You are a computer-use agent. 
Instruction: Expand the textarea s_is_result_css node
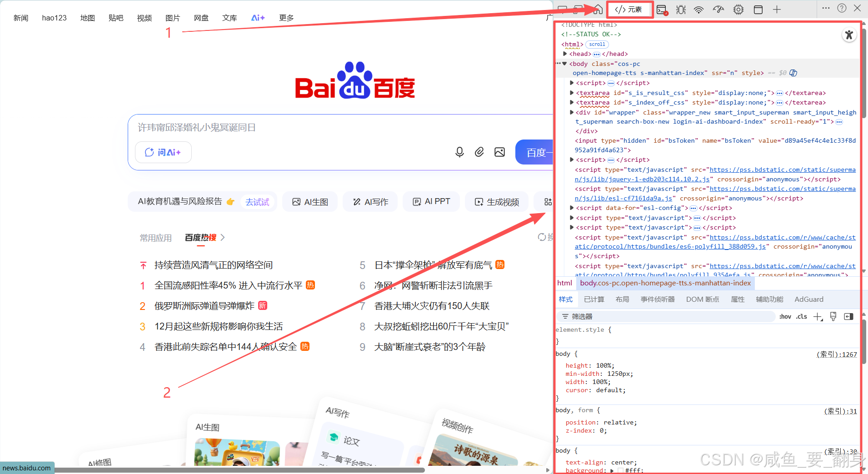pos(572,93)
